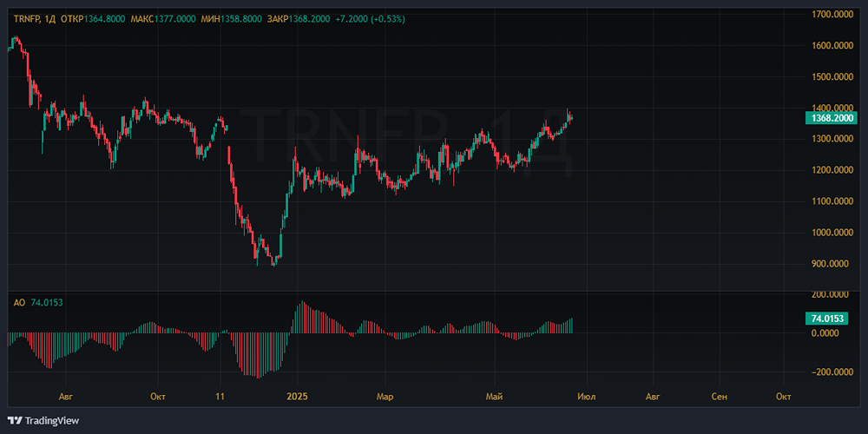Click the 2025 label on time axis

(297, 397)
